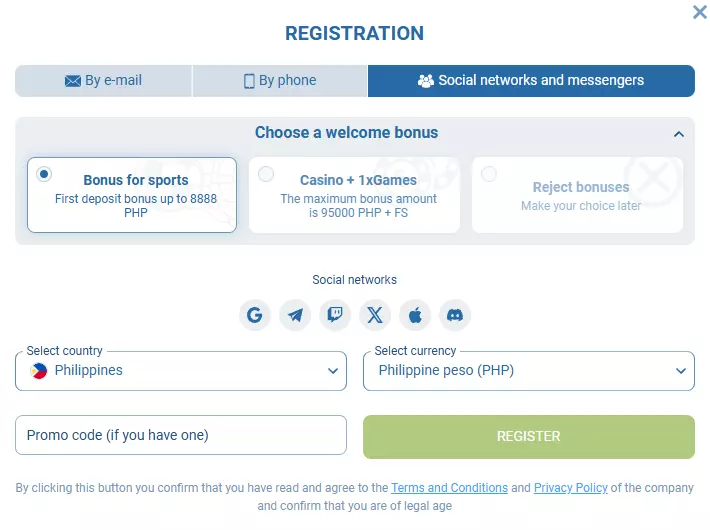Sign up via the X icon

375,315
